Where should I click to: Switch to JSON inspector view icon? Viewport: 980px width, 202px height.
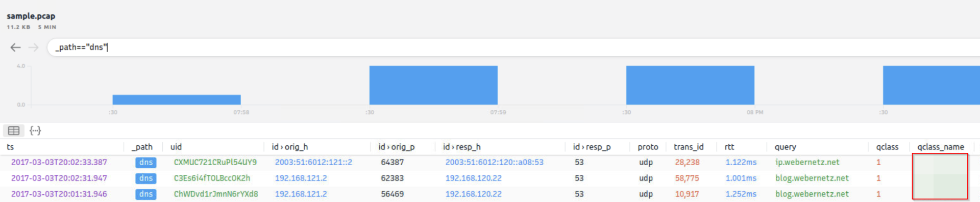(x=35, y=131)
